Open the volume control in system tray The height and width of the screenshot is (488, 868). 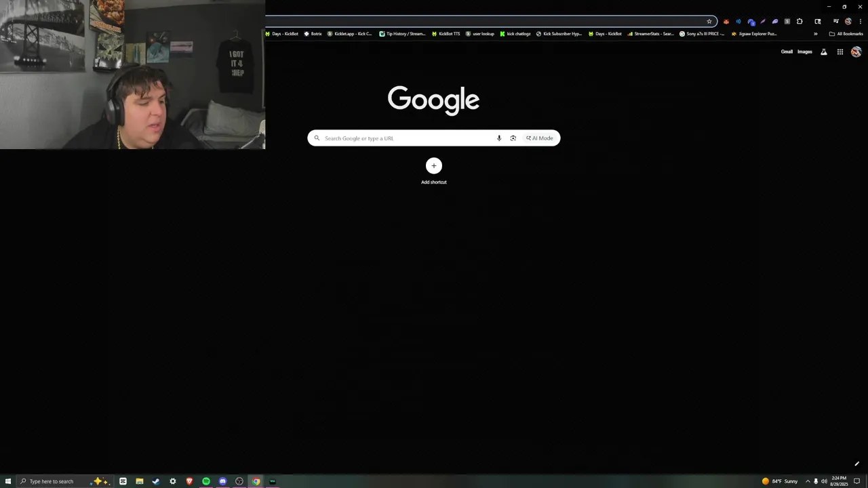(x=825, y=481)
